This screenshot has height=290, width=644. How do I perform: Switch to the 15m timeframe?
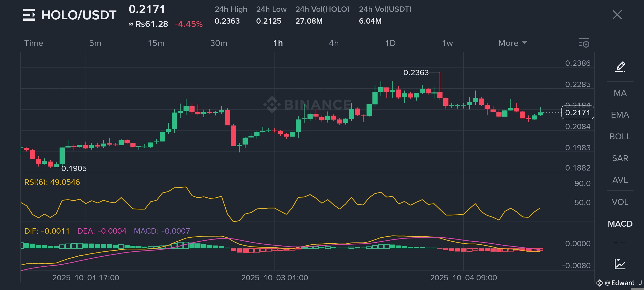point(156,43)
